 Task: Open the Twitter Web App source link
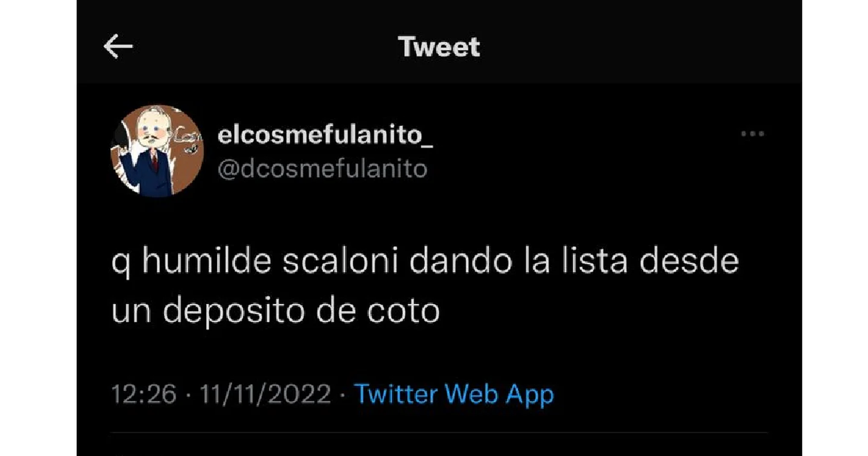click(x=454, y=394)
